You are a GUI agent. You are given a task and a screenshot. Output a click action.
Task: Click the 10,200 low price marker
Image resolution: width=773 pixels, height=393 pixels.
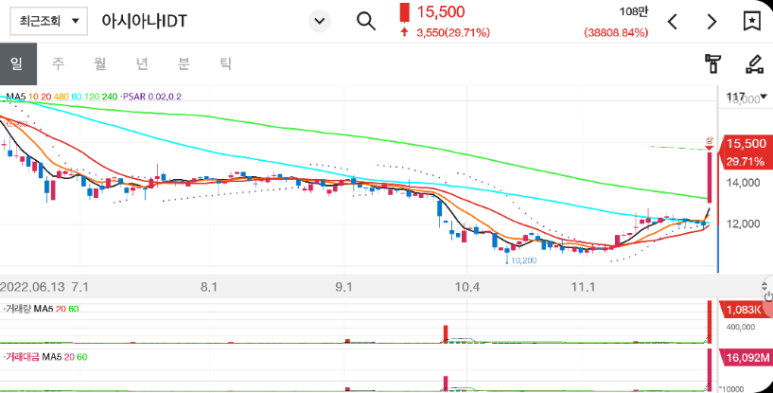tap(524, 260)
